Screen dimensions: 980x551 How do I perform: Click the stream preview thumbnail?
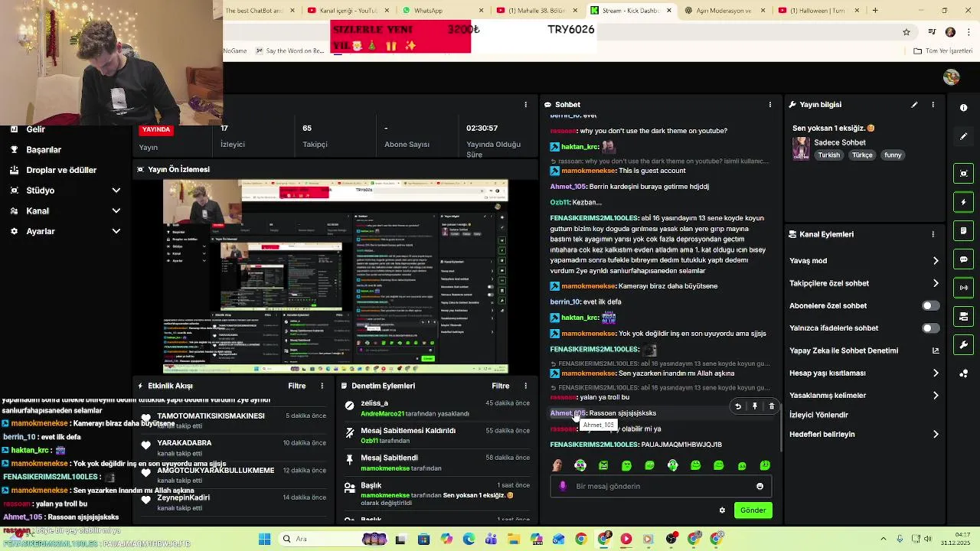335,277
